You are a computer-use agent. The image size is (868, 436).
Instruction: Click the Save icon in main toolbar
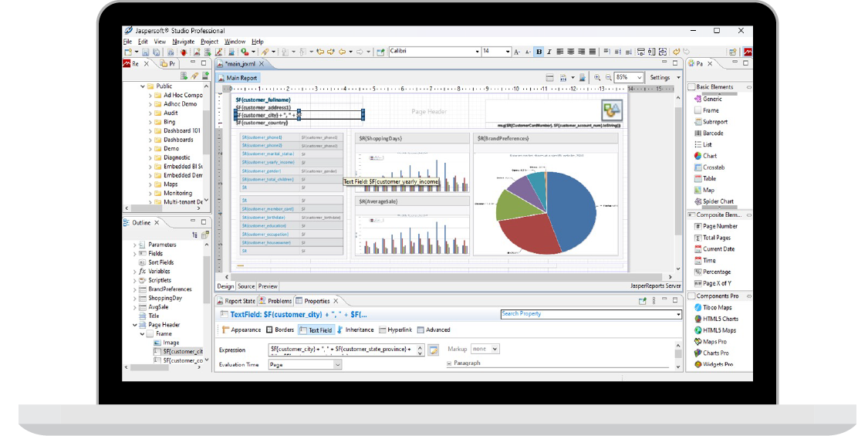[146, 52]
